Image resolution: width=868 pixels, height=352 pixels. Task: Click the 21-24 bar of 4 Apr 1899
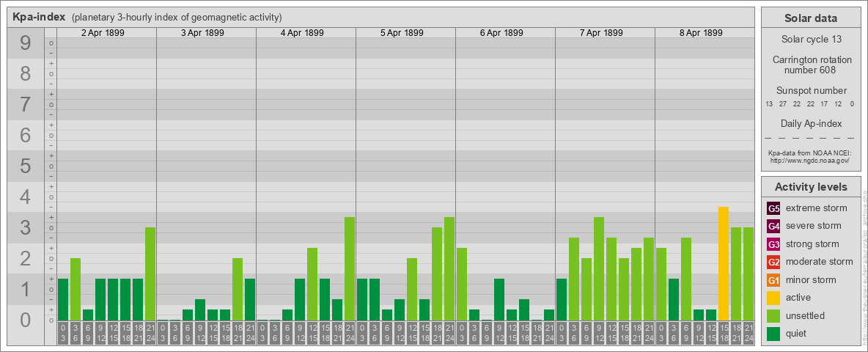pyautogui.click(x=350, y=269)
